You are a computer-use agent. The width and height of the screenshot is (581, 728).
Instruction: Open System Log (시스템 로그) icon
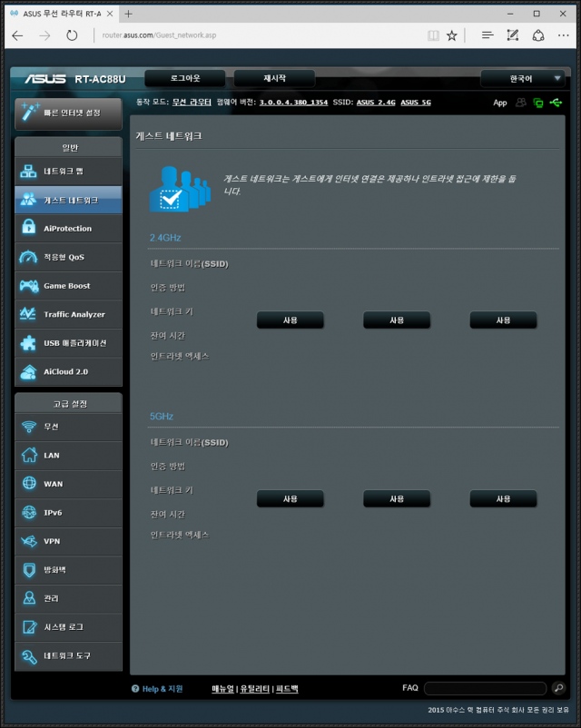(29, 626)
